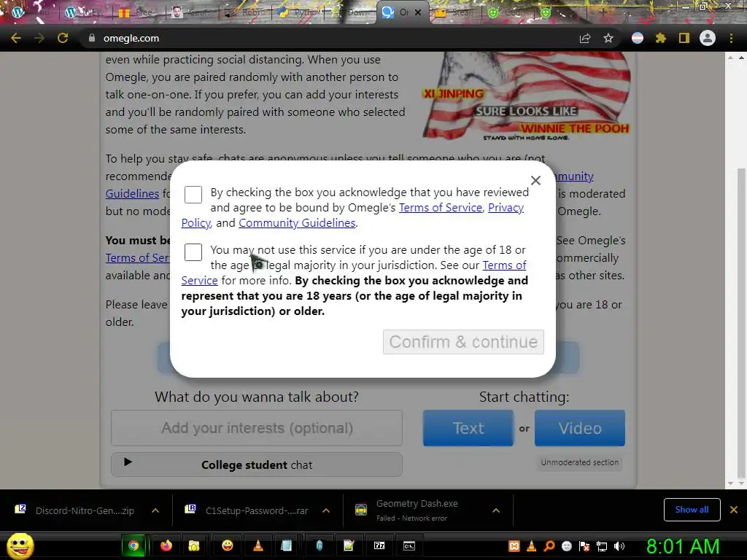Toggle the browser side panel icon
This screenshot has height=560, width=747.
pyautogui.click(x=684, y=38)
